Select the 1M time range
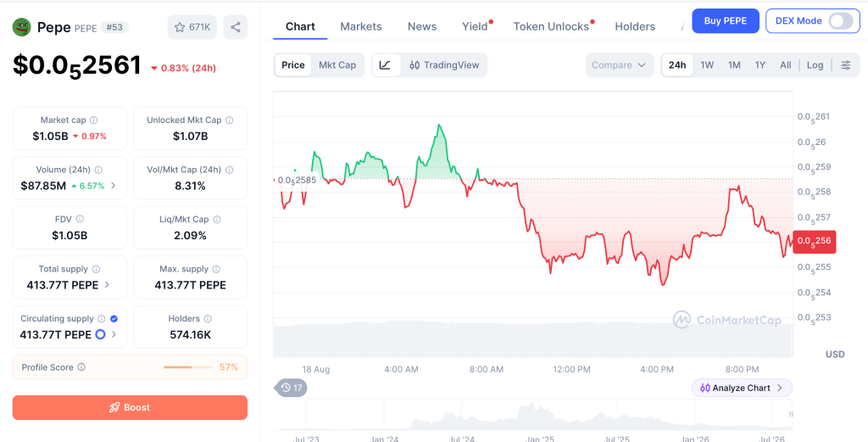 point(734,65)
